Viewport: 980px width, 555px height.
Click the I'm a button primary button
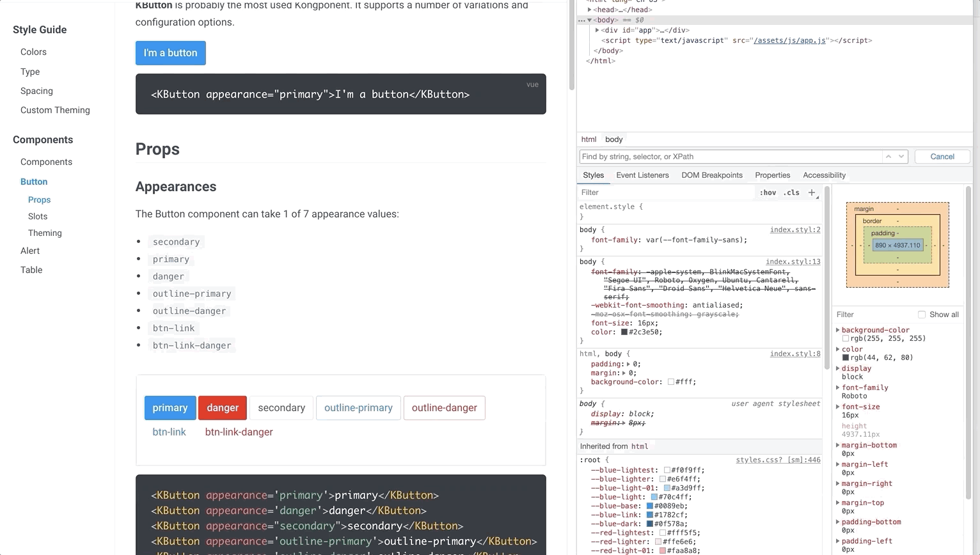coord(171,53)
